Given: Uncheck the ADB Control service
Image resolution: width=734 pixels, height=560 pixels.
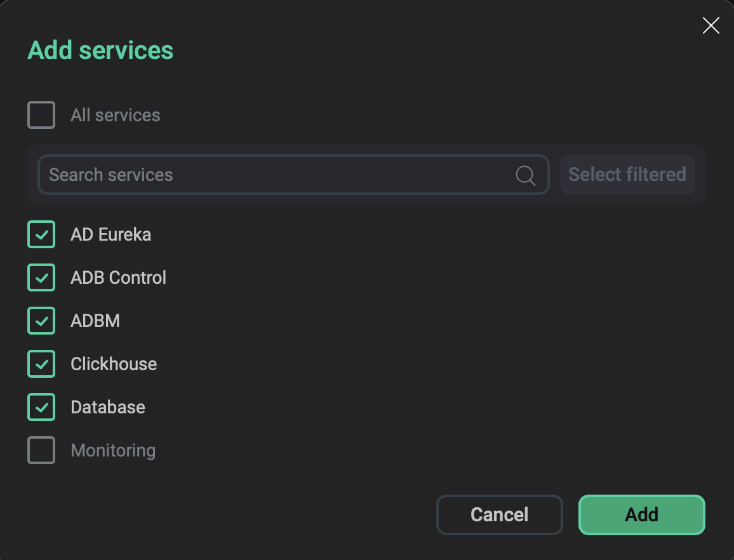Looking at the screenshot, I should point(41,277).
